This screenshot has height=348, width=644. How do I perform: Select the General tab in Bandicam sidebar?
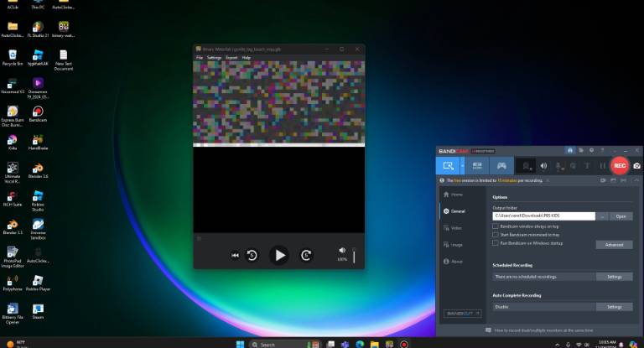click(x=454, y=211)
